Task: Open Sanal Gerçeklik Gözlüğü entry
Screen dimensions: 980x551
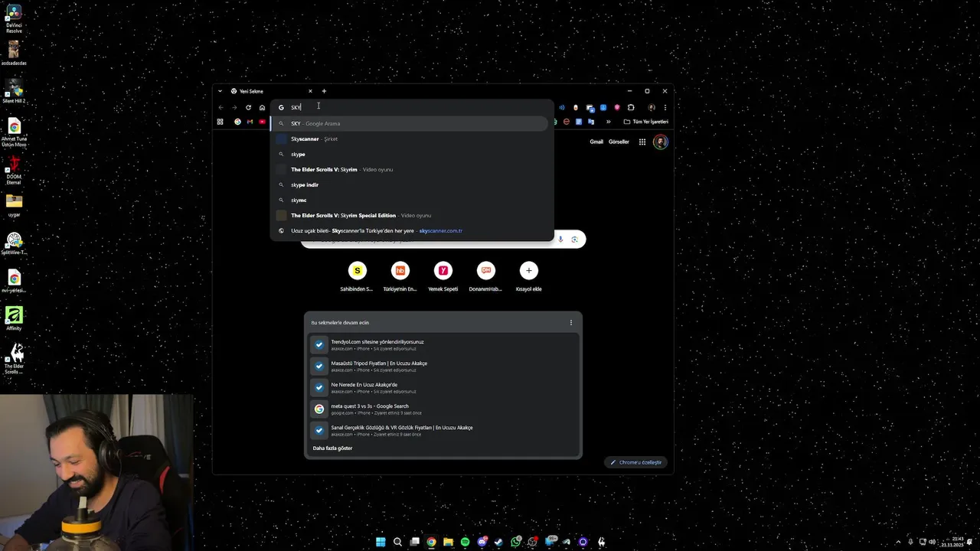Action: point(443,431)
